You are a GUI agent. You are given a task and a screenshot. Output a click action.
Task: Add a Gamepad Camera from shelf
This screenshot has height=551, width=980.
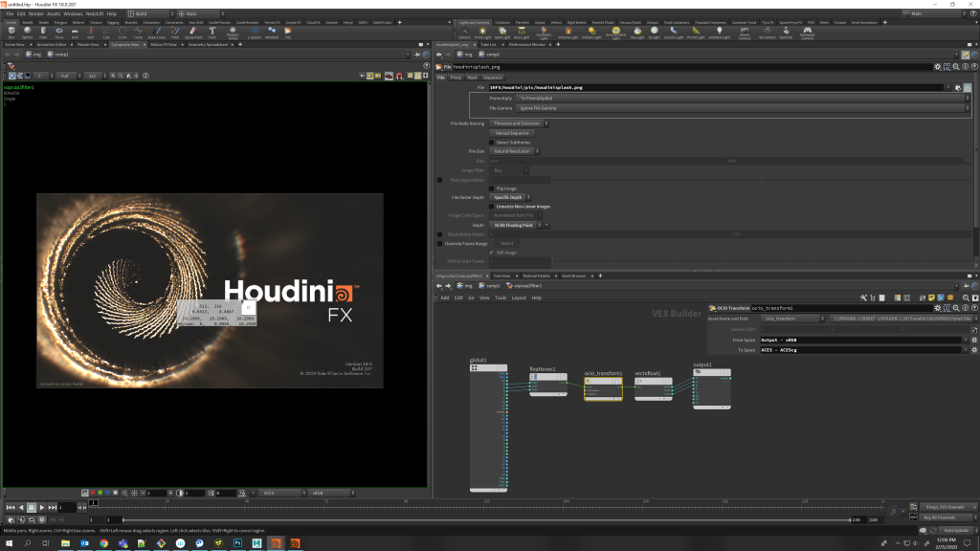[807, 33]
